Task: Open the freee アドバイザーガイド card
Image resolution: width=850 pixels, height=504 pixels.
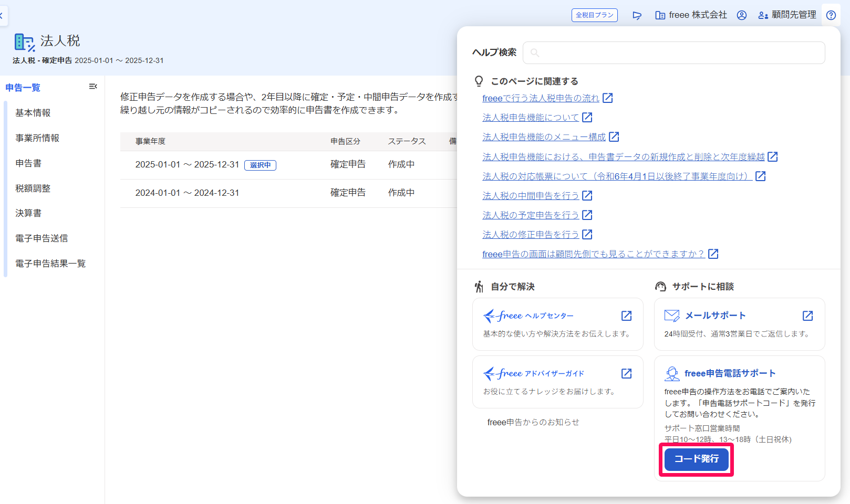Action: pyautogui.click(x=558, y=382)
